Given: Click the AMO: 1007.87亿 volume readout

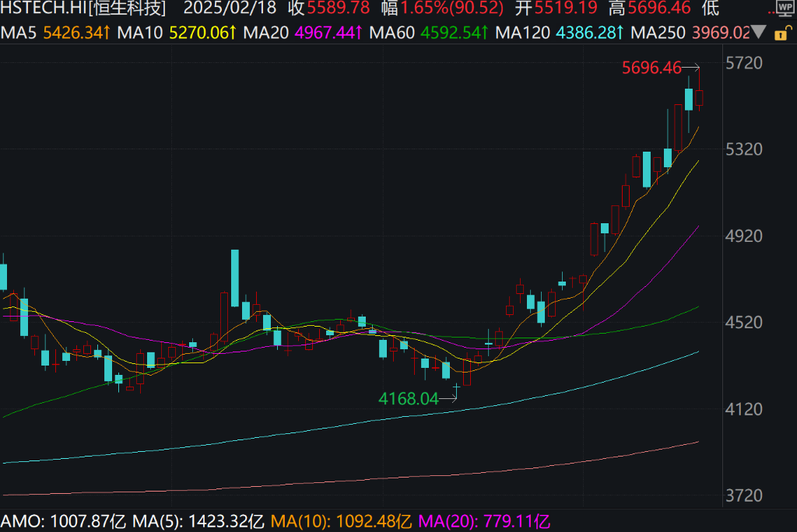Looking at the screenshot, I should coord(63,521).
